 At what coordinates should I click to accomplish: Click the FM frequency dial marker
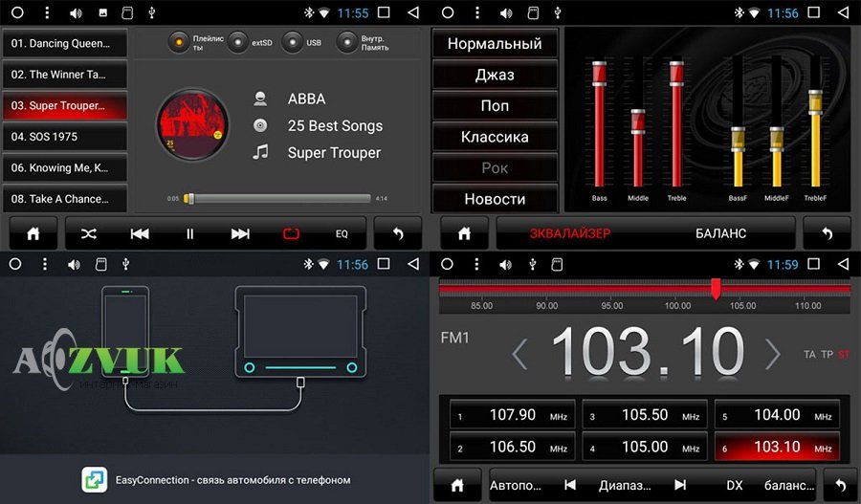tap(716, 289)
